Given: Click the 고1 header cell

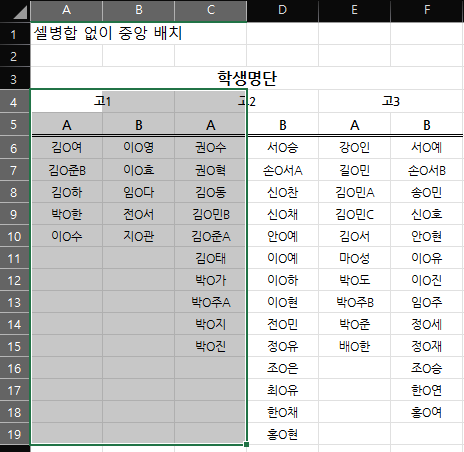Looking at the screenshot, I should 102,101.
